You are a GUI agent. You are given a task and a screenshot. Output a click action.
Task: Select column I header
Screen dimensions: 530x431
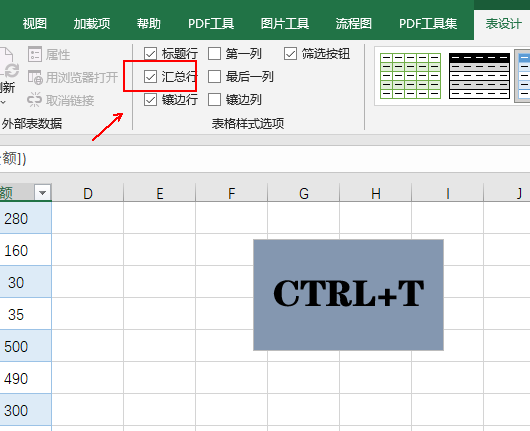(x=448, y=193)
